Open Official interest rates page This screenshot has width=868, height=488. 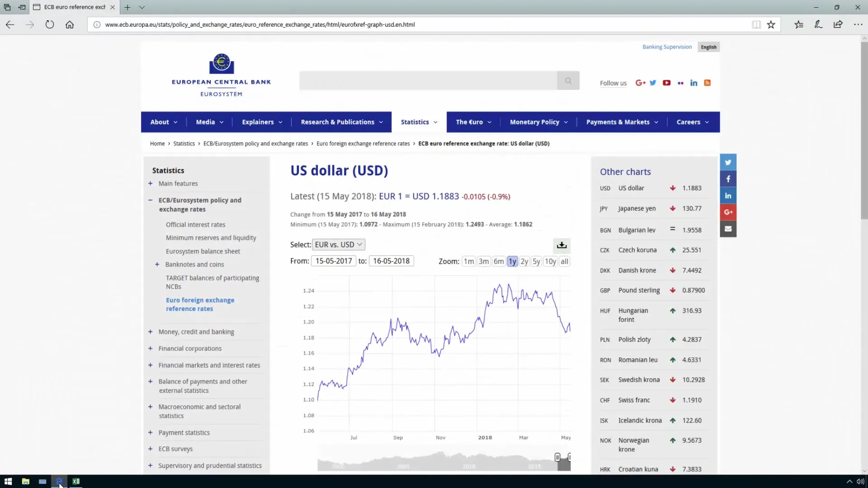[195, 225]
